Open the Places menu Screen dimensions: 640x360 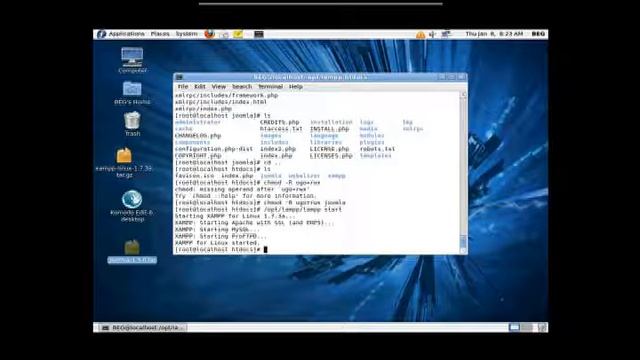click(x=160, y=34)
